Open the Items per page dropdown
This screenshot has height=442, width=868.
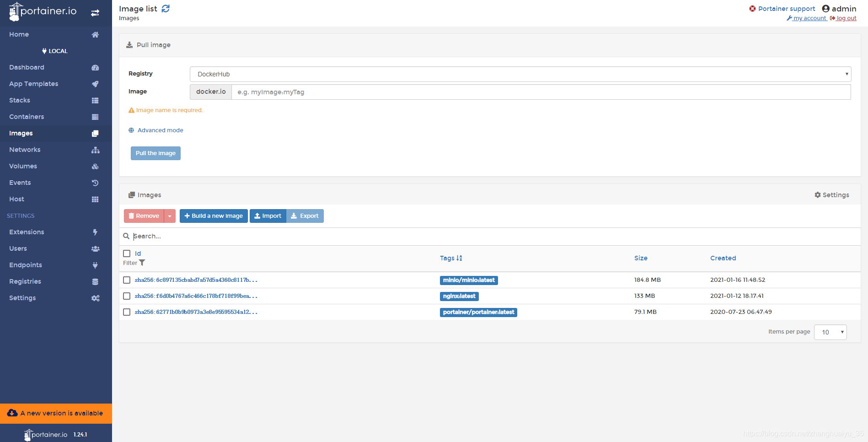(x=830, y=332)
